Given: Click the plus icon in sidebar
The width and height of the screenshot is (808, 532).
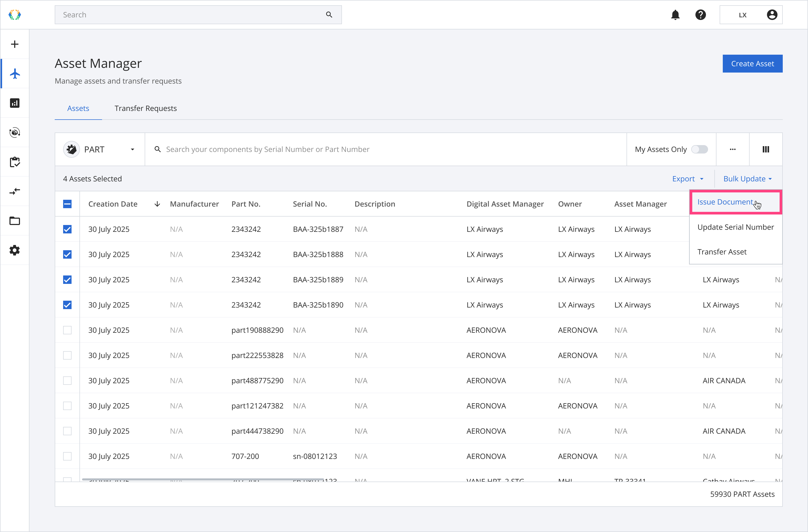Looking at the screenshot, I should [x=15, y=44].
